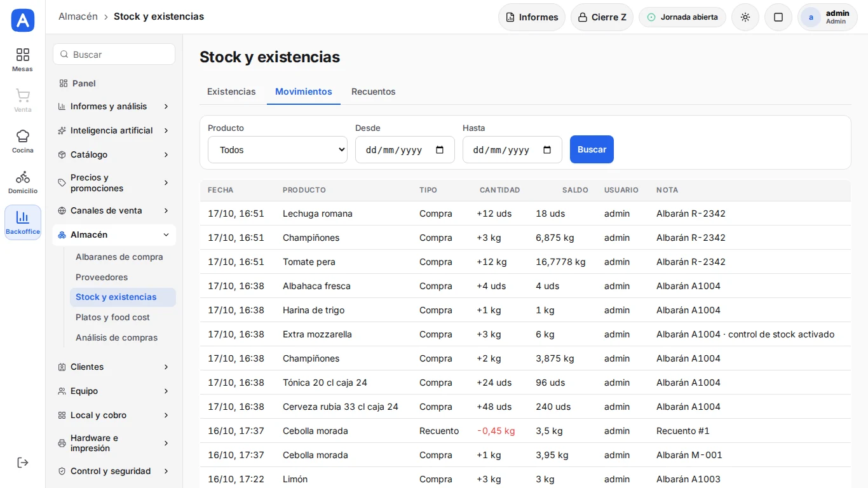The width and height of the screenshot is (868, 488).
Task: Click the Hasta date input field
Action: (x=512, y=150)
